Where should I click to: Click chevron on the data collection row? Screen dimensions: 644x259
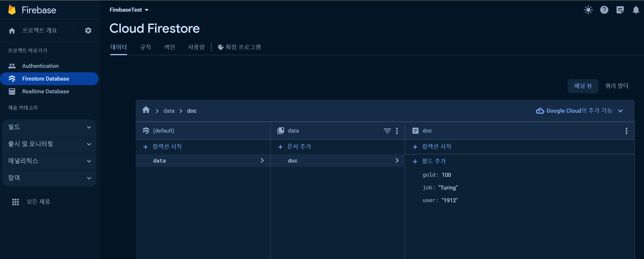(262, 160)
